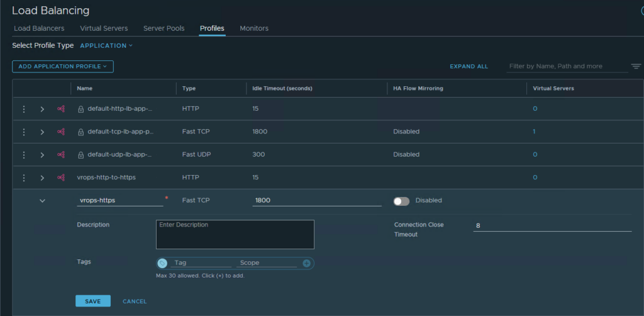This screenshot has height=316, width=644.
Task: Open the Application profile type dropdown
Action: [x=106, y=46]
